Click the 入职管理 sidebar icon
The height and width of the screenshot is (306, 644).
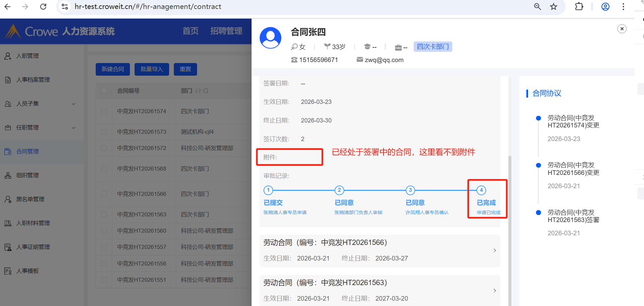pyautogui.click(x=8, y=56)
